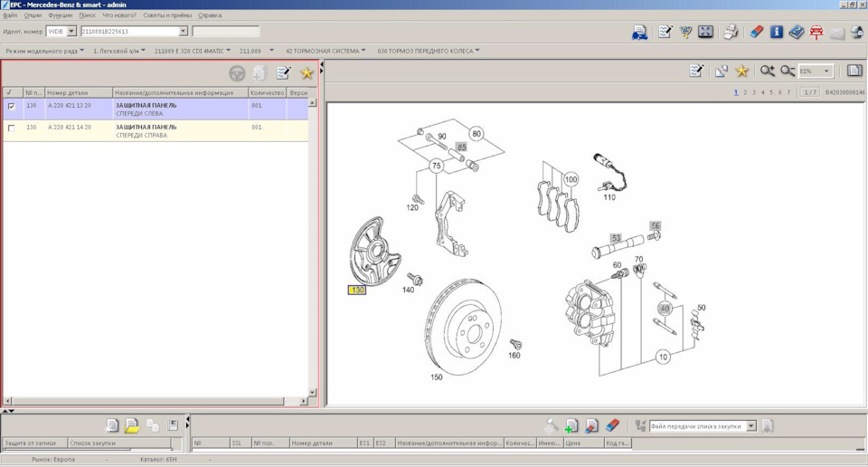Zoom out of the diagram
The width and height of the screenshot is (868, 467).
click(x=788, y=71)
